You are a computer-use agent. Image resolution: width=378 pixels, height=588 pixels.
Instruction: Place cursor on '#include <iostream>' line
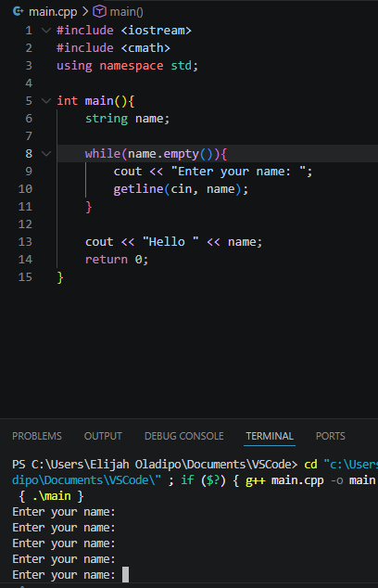[123, 30]
